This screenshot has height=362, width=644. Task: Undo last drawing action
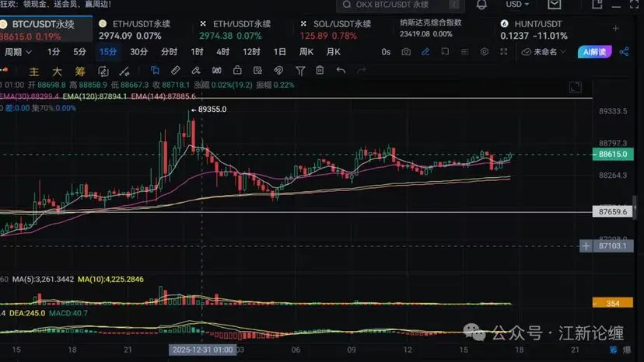341,70
